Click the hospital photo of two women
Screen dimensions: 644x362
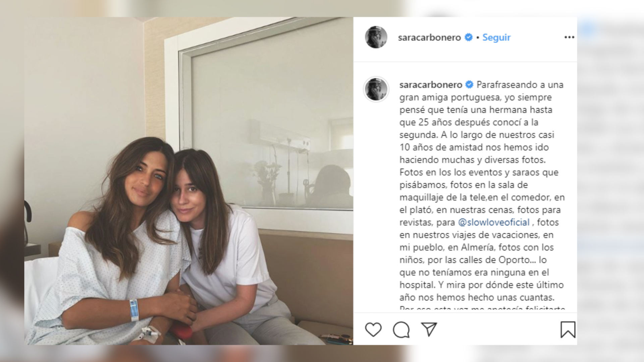189,181
